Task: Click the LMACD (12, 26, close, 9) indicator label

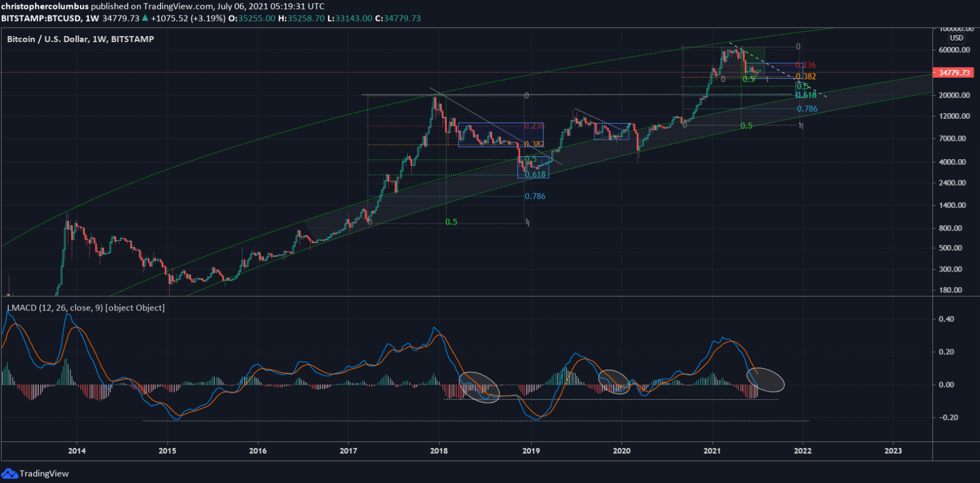Action: (x=85, y=308)
